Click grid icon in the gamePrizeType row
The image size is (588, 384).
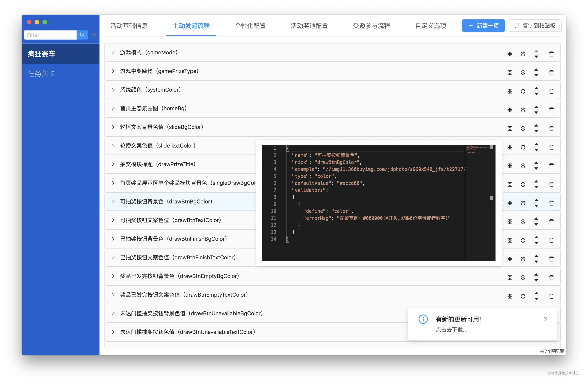(x=510, y=73)
